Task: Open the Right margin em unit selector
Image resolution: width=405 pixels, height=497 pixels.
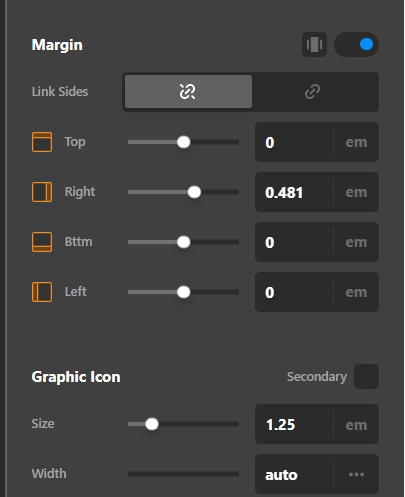Action: point(356,192)
